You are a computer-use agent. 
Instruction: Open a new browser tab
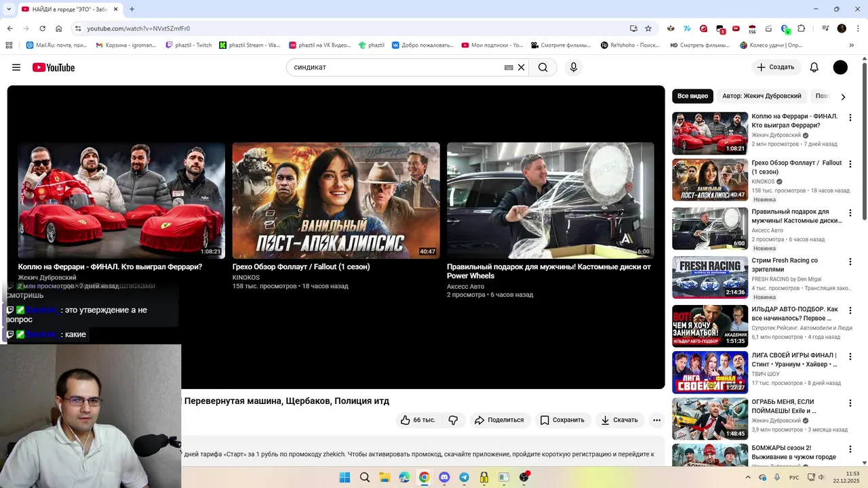point(132,9)
